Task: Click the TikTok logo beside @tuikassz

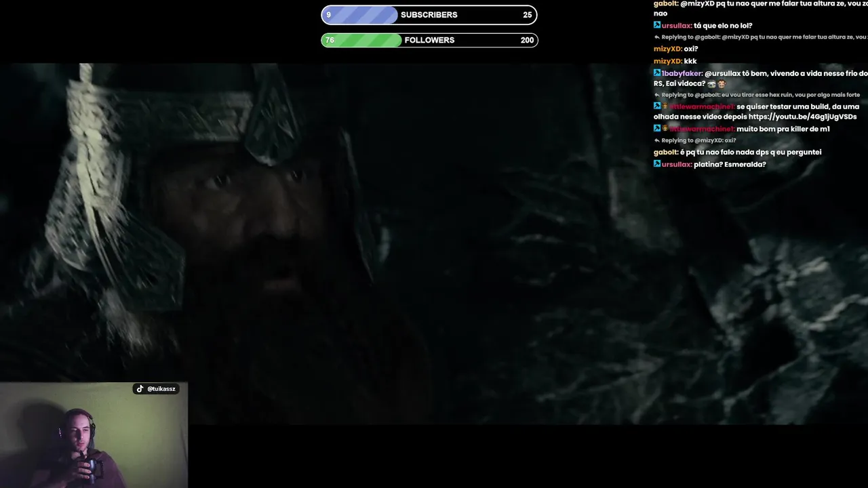Action: pyautogui.click(x=140, y=389)
